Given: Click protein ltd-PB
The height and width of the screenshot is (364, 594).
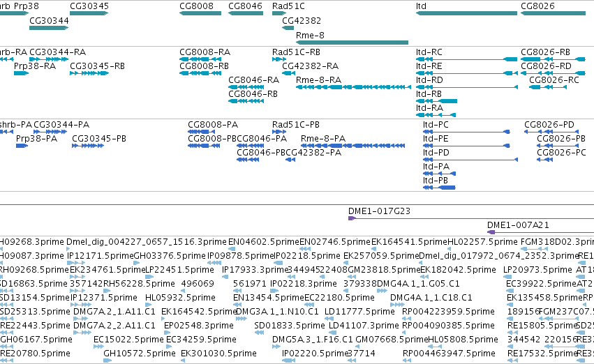Looking at the screenshot, I should (x=439, y=188).
